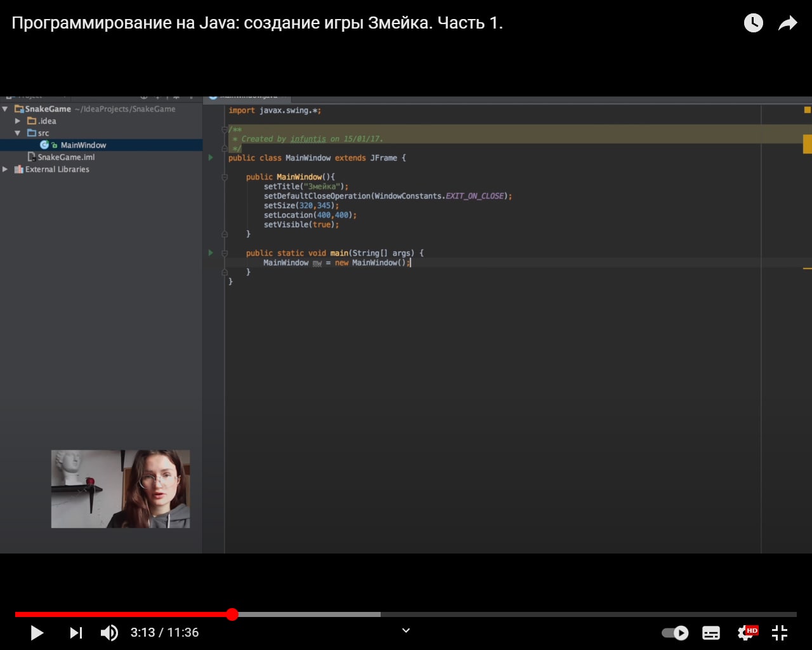Click EXIT_ON_CLOSE constant in code
Image resolution: width=812 pixels, height=650 pixels.
pyautogui.click(x=475, y=196)
